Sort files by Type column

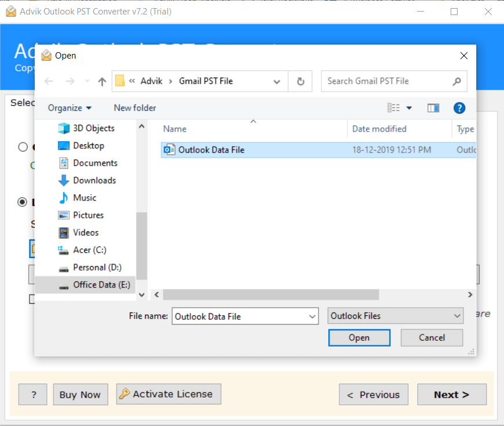coord(465,129)
